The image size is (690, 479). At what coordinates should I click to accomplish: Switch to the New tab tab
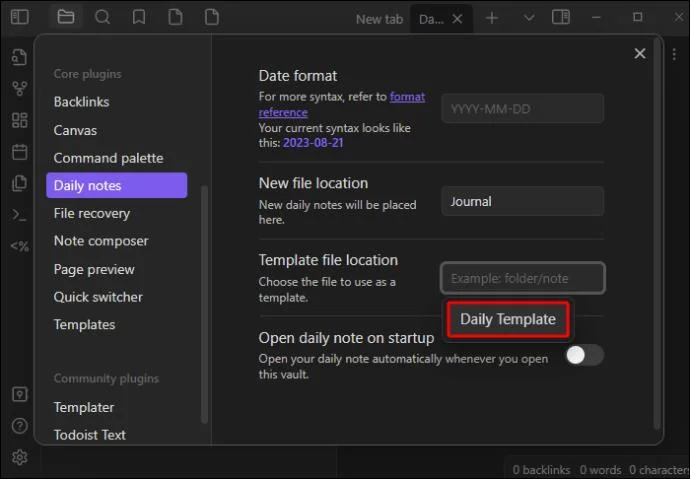click(x=379, y=19)
